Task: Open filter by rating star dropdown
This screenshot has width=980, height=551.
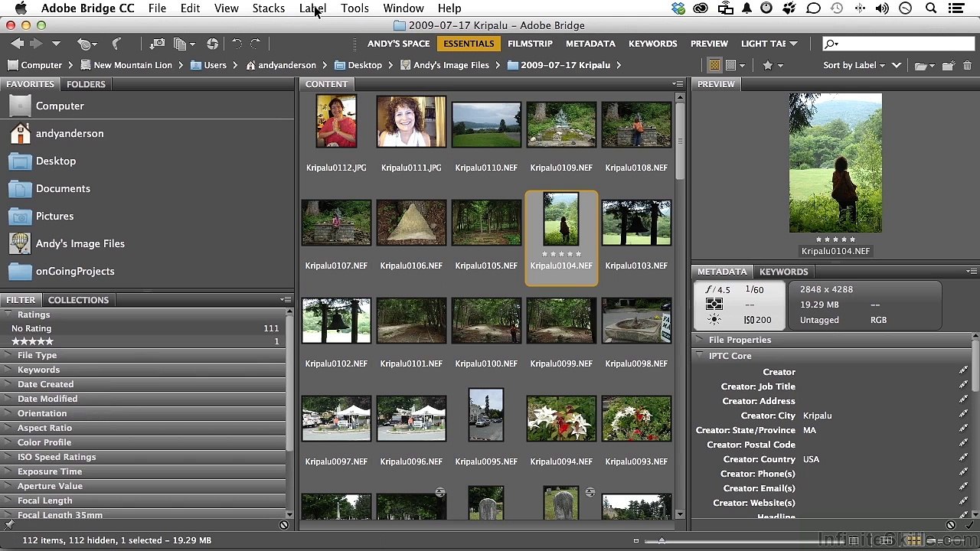Action: (773, 65)
